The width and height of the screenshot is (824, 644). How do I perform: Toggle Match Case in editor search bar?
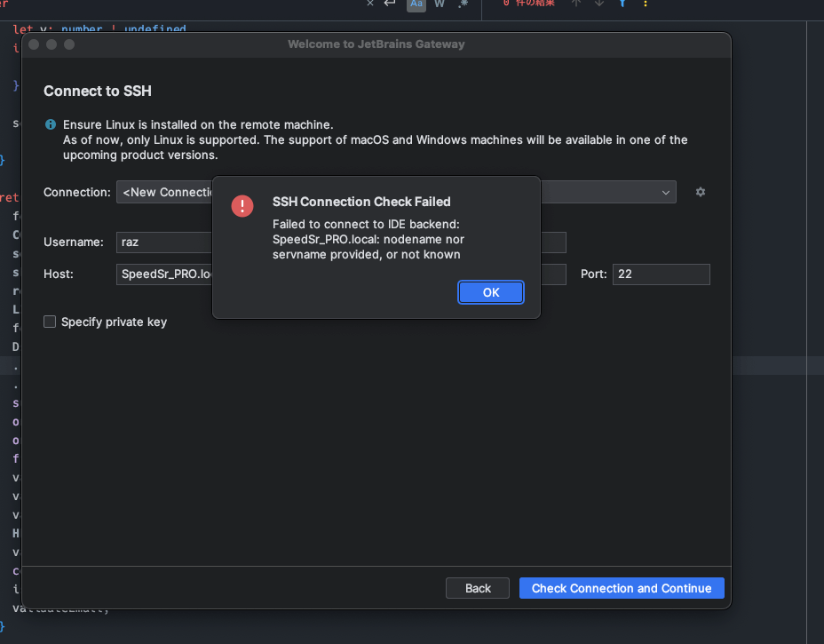coord(416,4)
